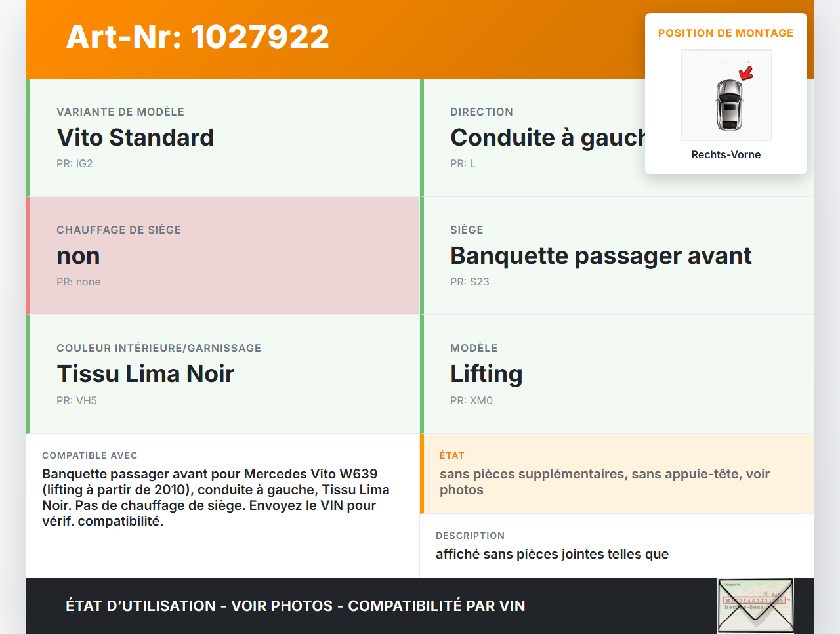
Task: Select the Rechts-Vorne position label
Action: [x=726, y=154]
